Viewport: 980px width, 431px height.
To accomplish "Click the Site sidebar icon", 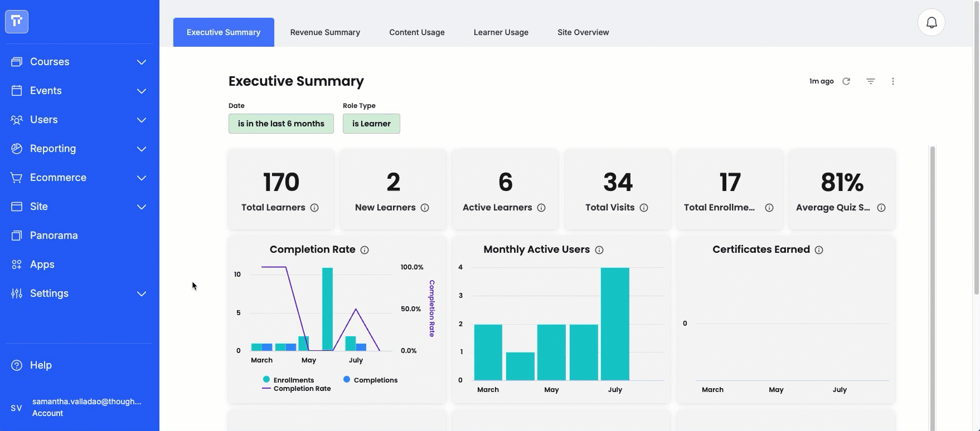I will click(x=17, y=207).
